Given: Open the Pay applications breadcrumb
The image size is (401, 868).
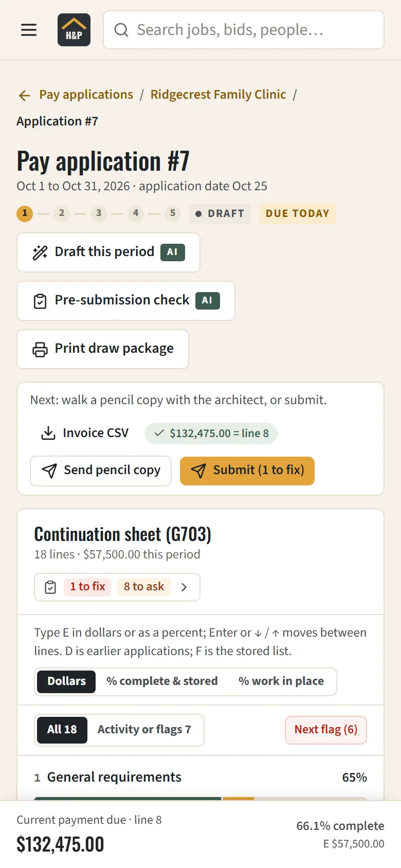Looking at the screenshot, I should pos(86,95).
